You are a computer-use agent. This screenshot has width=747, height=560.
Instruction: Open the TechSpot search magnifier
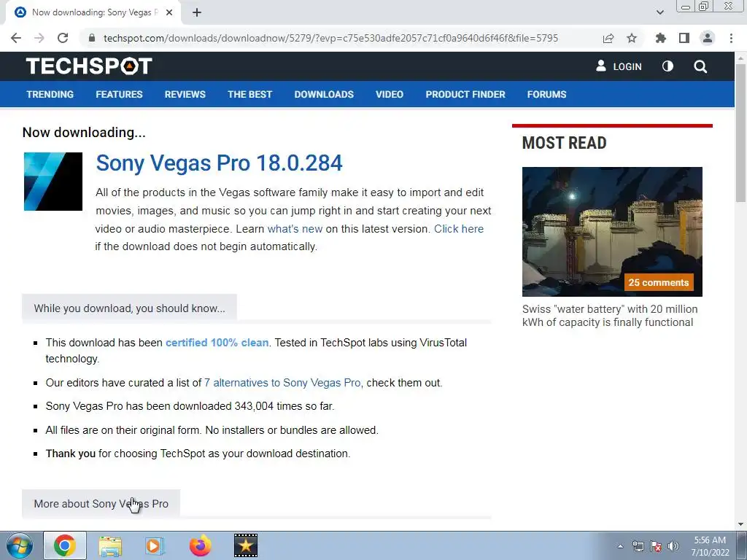[700, 66]
